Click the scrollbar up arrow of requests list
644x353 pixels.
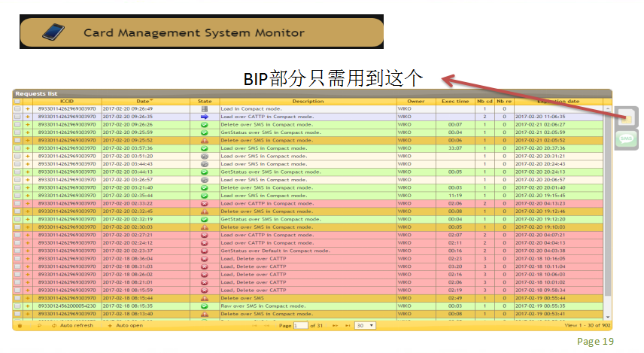click(x=608, y=108)
